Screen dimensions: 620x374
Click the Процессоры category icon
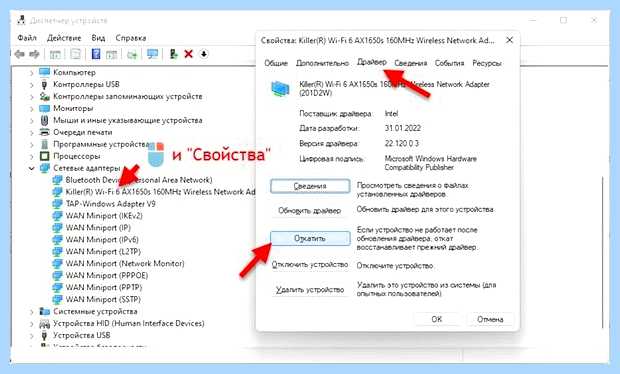[45, 156]
